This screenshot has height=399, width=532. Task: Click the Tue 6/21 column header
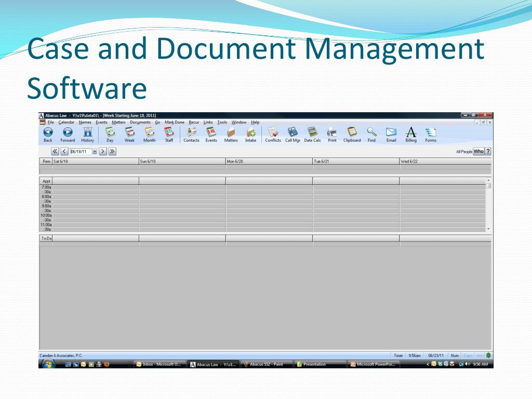point(356,161)
